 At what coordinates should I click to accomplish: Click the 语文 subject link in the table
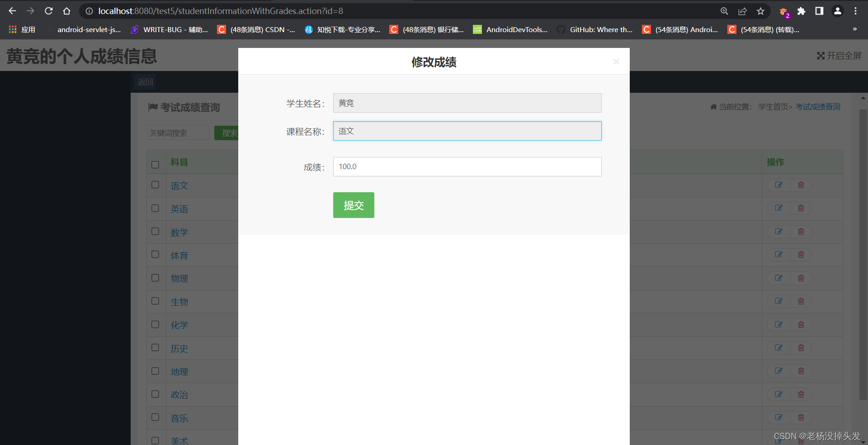coord(179,186)
